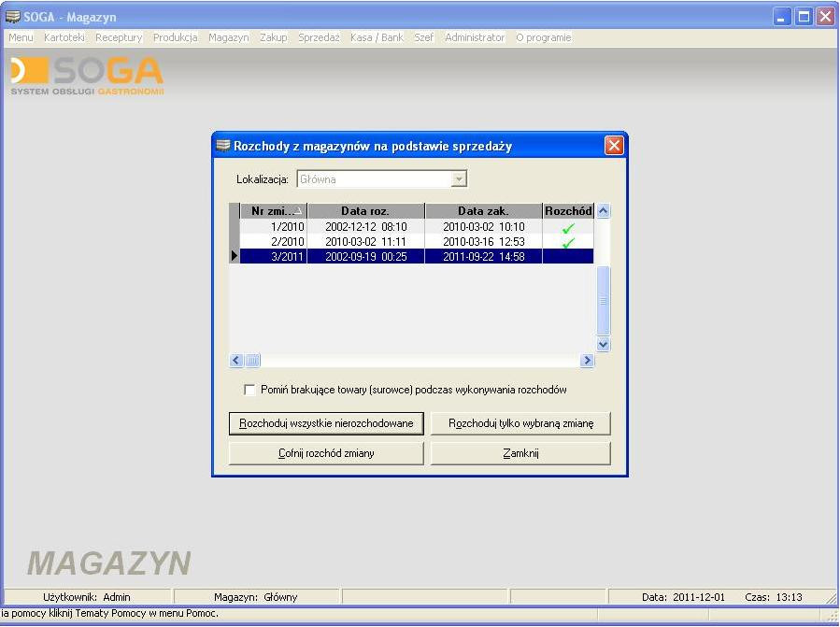Open the Magazyn menu
This screenshot has height=627, width=840.
[x=229, y=37]
